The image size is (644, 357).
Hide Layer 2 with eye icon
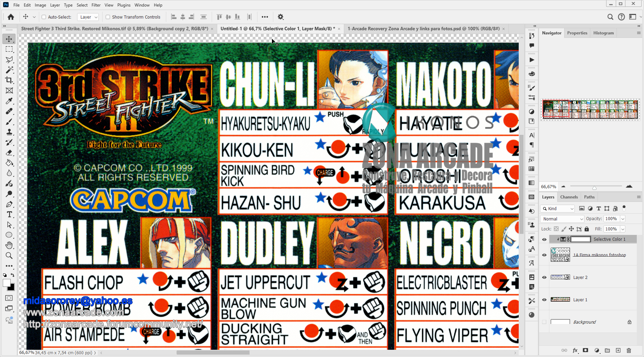544,277
